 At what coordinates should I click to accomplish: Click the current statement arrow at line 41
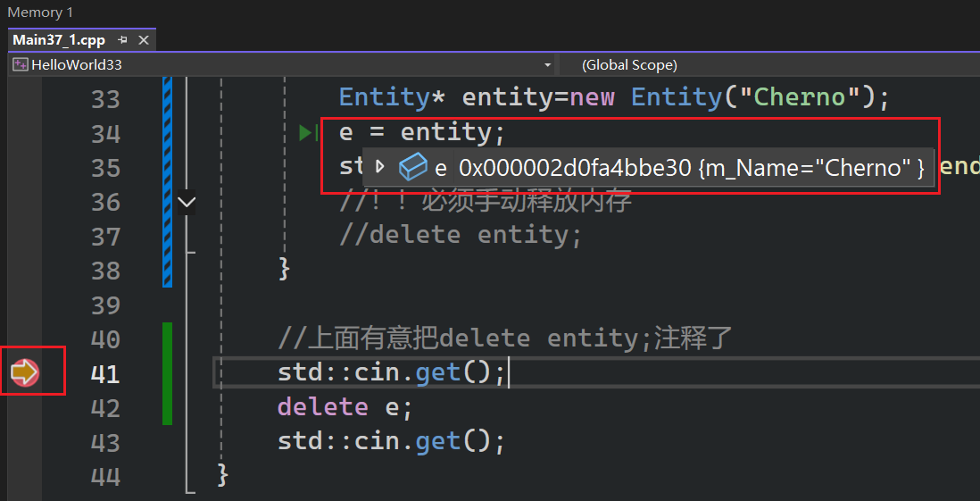coord(24,372)
